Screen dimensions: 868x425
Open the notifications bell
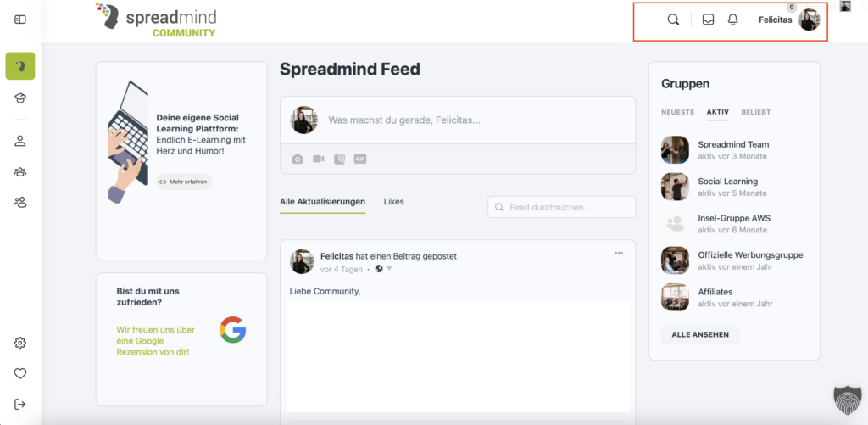click(x=733, y=20)
